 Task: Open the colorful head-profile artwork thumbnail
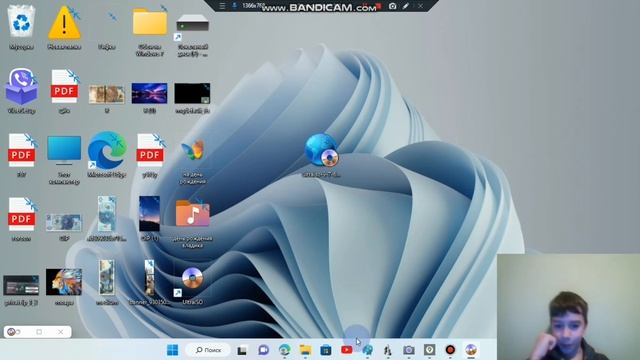coord(64,282)
